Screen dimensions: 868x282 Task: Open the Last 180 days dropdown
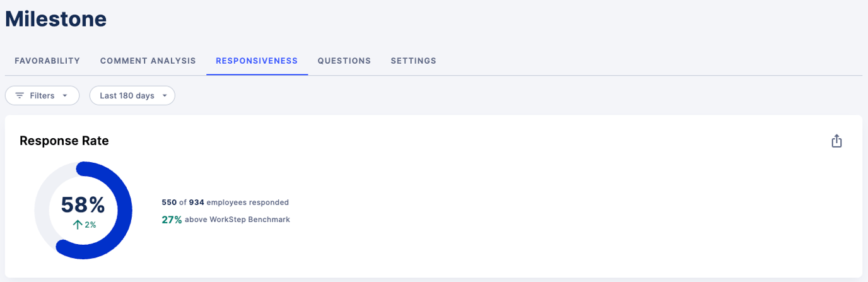(132, 96)
